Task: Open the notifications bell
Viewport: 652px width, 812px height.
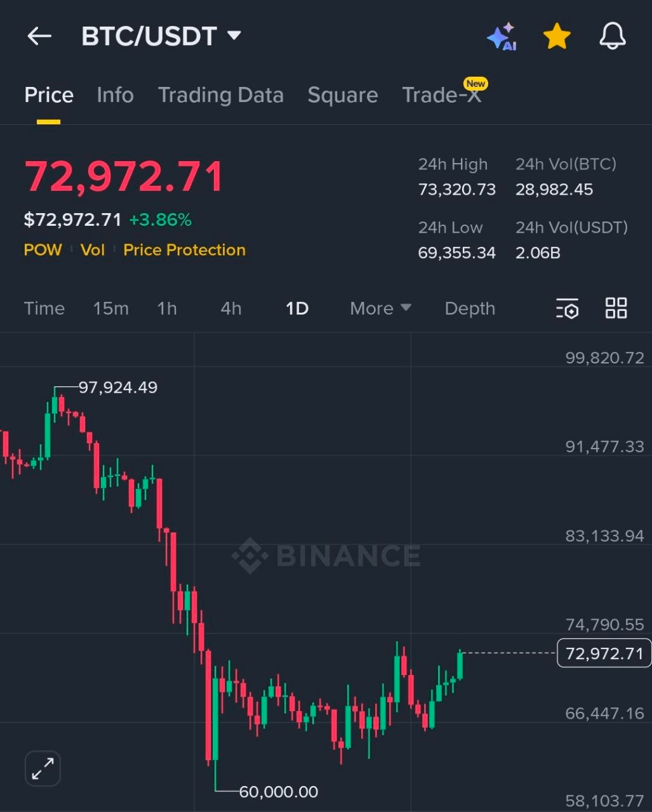Action: 611,36
